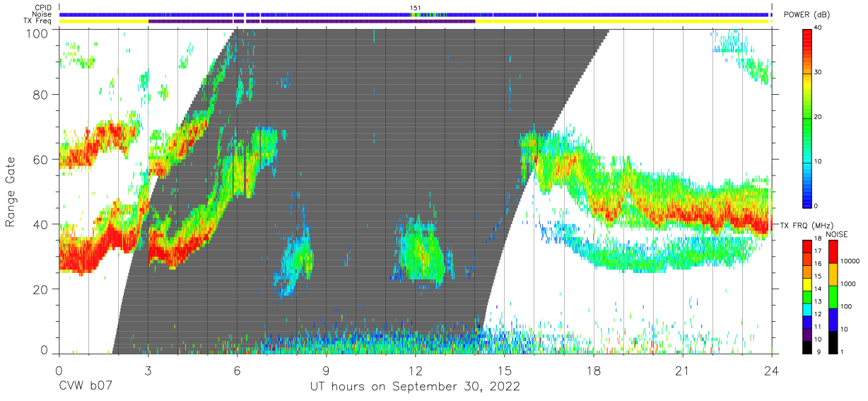Click the 100 label on the NOISE scale
This screenshot has height=401, width=868.
click(846, 306)
